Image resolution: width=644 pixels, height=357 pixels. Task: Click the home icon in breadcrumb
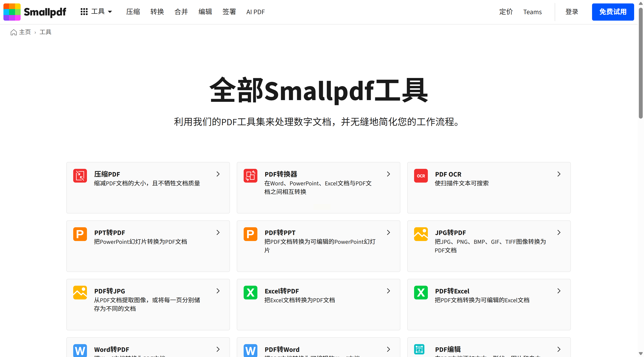click(14, 32)
